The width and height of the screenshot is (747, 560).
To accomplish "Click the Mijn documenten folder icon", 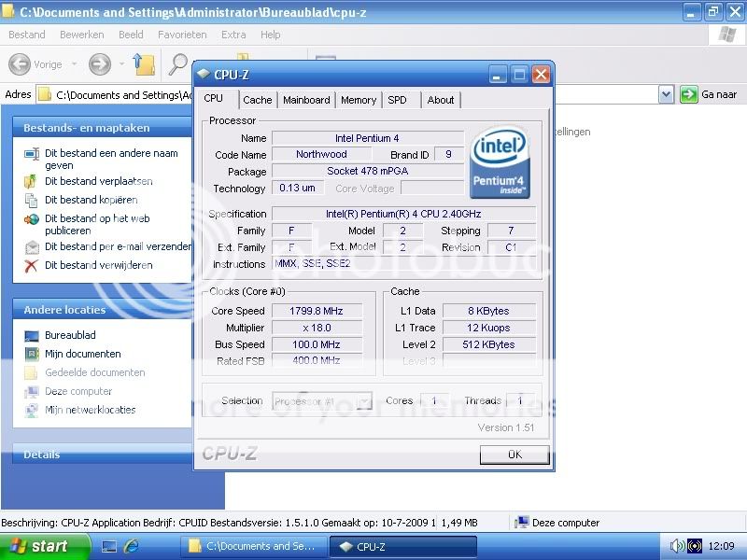I will point(32,354).
